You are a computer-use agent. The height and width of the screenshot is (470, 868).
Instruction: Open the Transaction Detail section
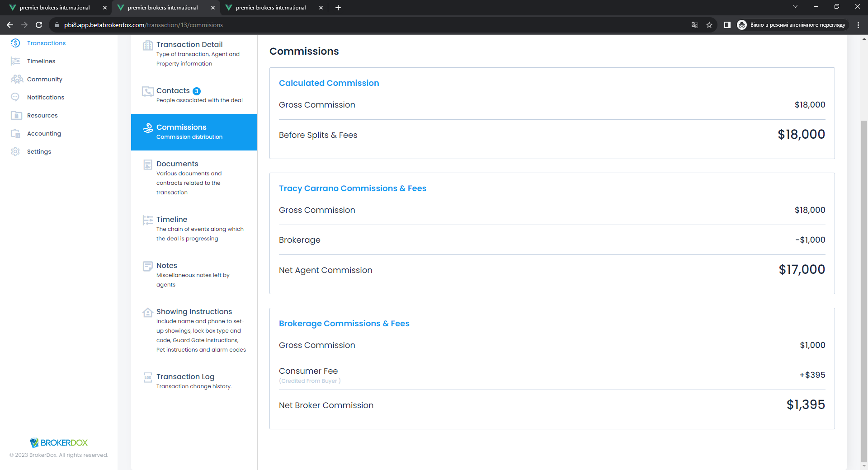coord(194,54)
